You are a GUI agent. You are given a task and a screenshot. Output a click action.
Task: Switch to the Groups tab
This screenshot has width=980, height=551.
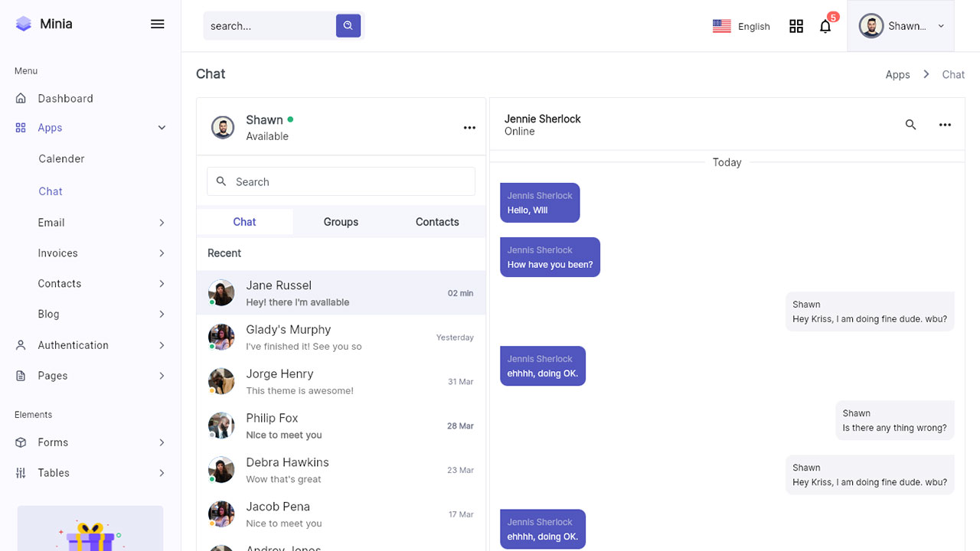point(341,221)
